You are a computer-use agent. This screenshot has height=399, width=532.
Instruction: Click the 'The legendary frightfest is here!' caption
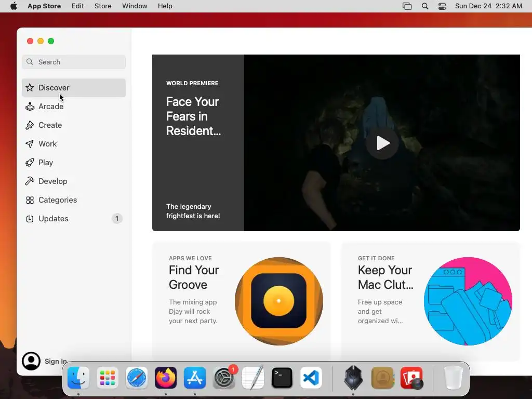point(193,211)
